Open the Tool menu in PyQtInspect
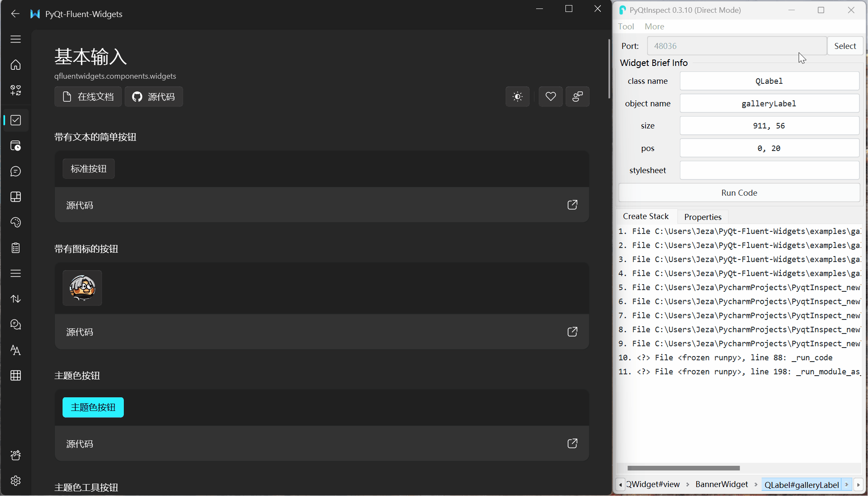Screen dimensions: 868x496 [x=626, y=26]
